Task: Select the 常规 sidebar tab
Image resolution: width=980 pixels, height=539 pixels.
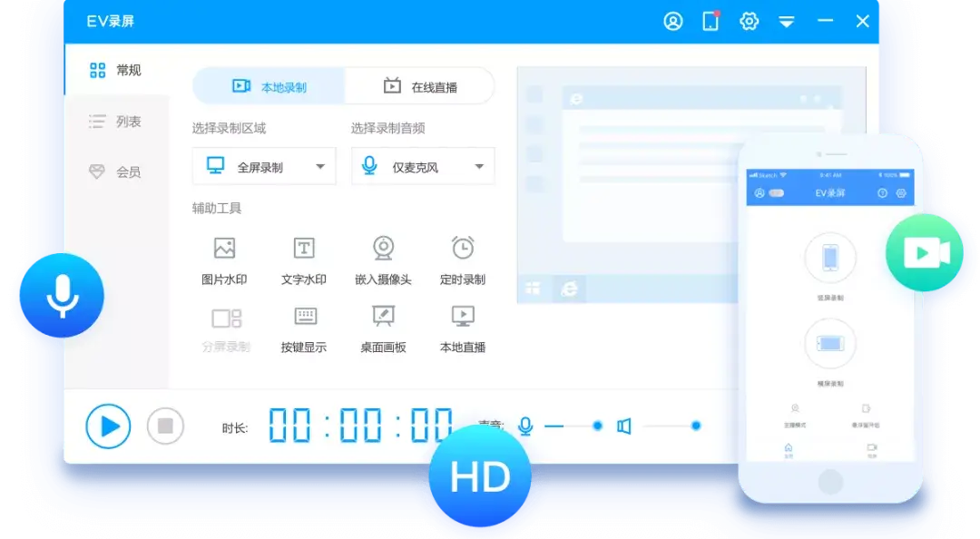Action: point(116,69)
